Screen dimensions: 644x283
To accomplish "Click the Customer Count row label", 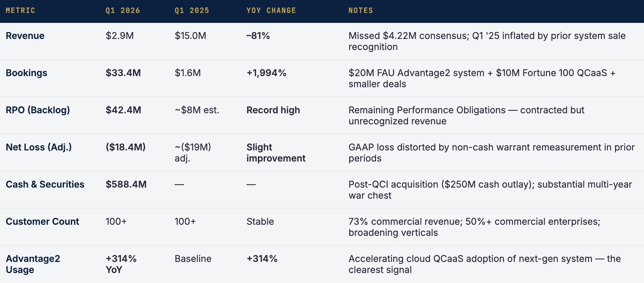I will pos(42,222).
